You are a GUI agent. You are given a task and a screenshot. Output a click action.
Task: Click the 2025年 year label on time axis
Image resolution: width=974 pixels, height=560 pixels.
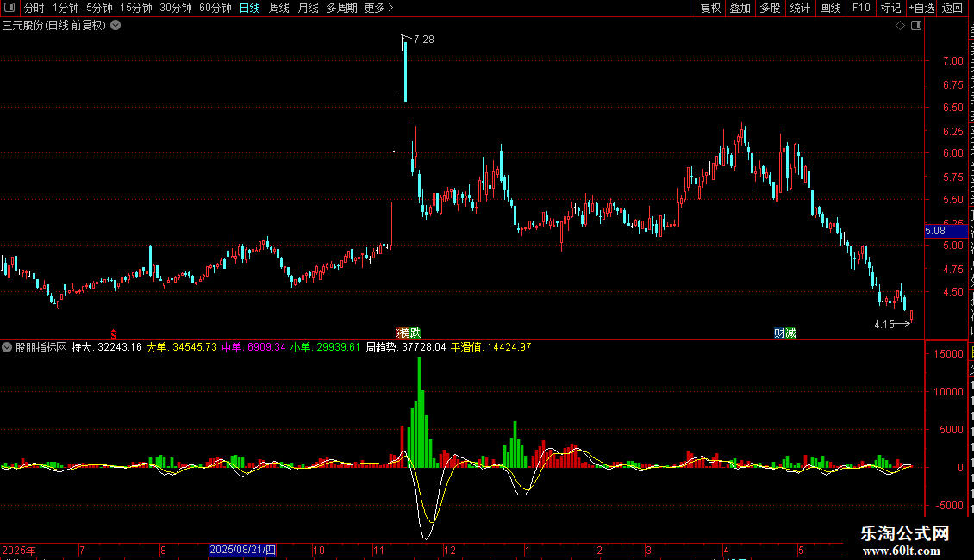tap(19, 550)
